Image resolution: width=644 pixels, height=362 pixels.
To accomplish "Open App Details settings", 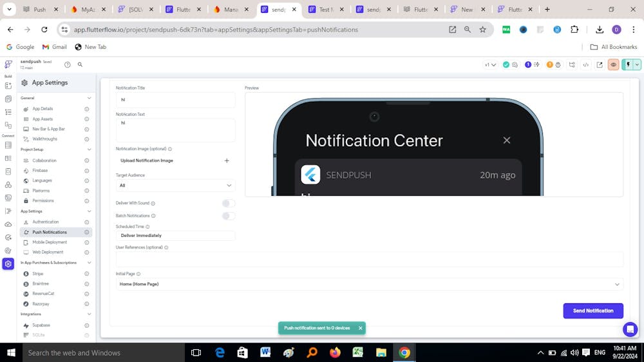I will click(43, 109).
